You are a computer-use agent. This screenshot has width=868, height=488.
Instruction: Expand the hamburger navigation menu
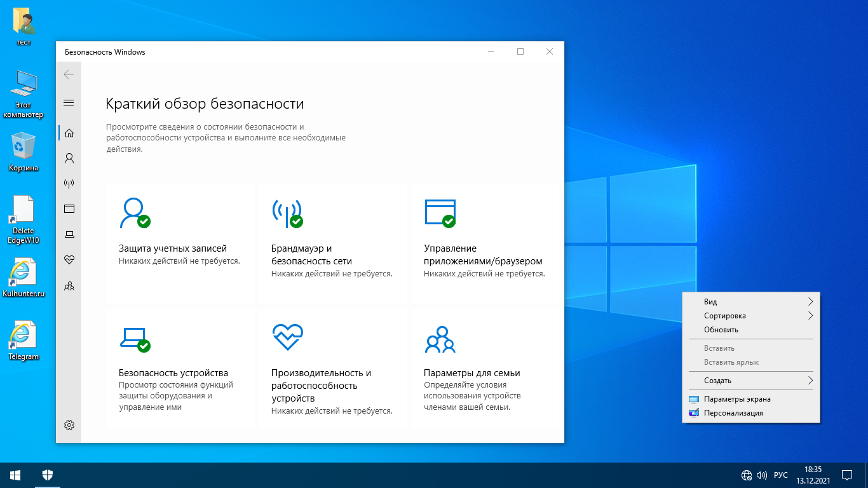click(x=69, y=103)
